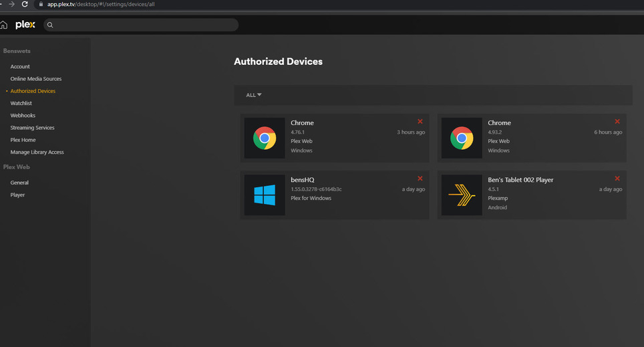Click the '6 hours ago' timestamp
Screen dimensions: 644x347
point(608,132)
